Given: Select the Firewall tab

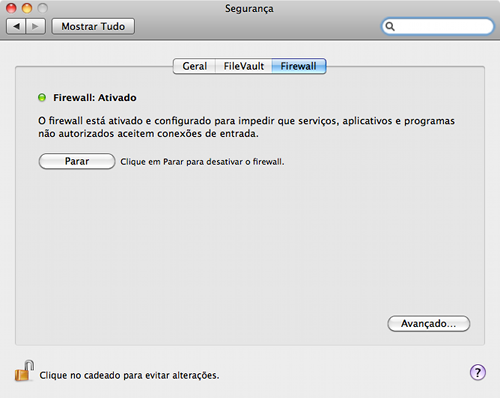Looking at the screenshot, I should pos(299,66).
